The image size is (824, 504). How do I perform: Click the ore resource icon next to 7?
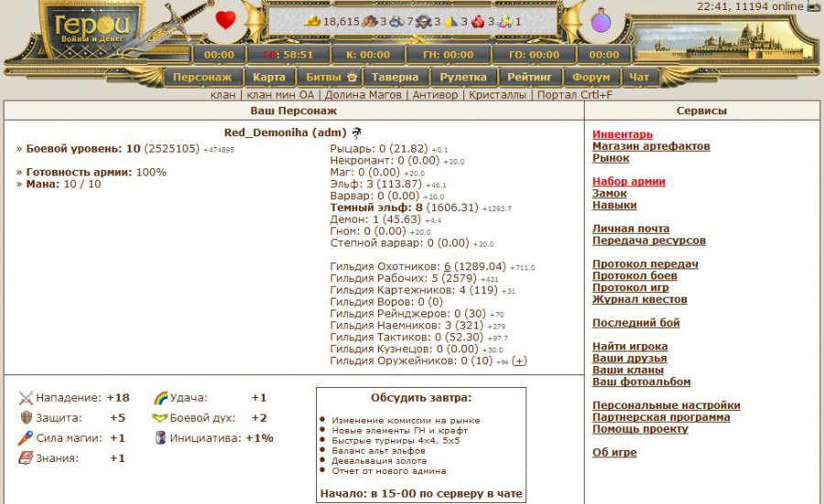pos(397,22)
